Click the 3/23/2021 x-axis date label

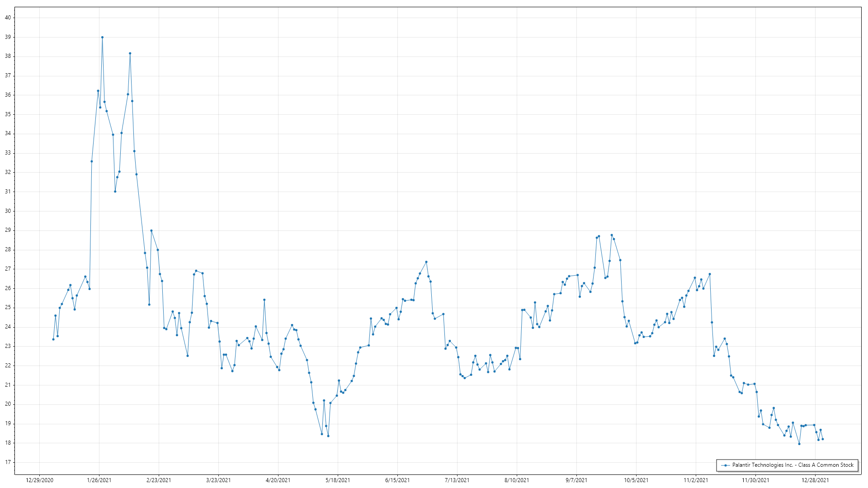tap(218, 480)
